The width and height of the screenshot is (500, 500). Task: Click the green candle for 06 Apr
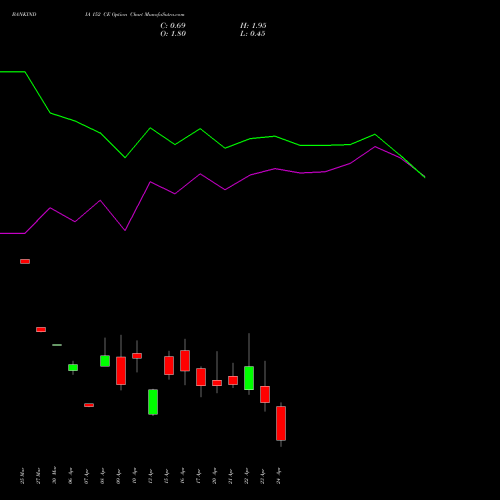[x=73, y=367]
